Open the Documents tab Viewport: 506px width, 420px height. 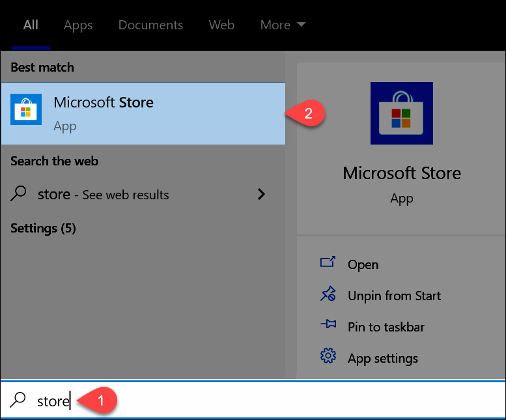(150, 25)
